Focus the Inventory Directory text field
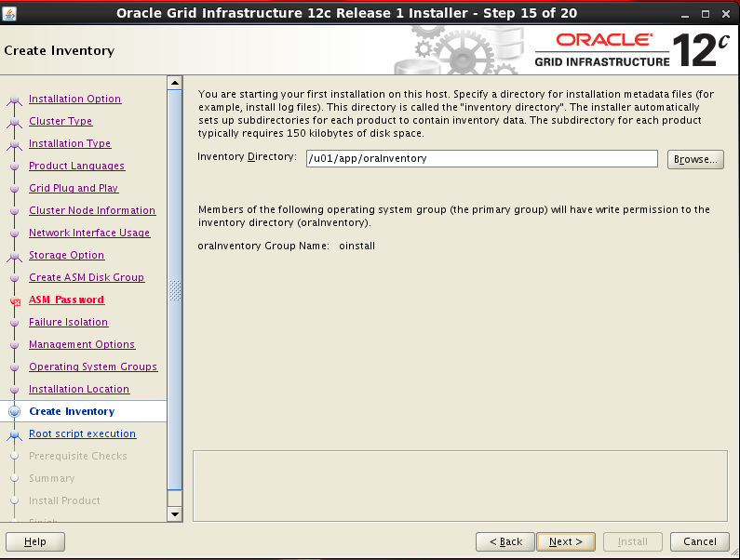The image size is (740, 560). (x=482, y=158)
